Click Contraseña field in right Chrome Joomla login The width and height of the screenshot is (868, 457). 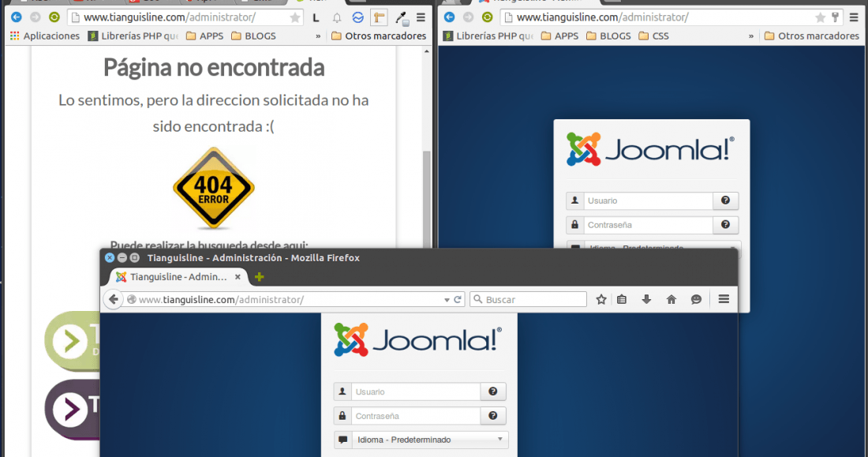click(x=648, y=225)
